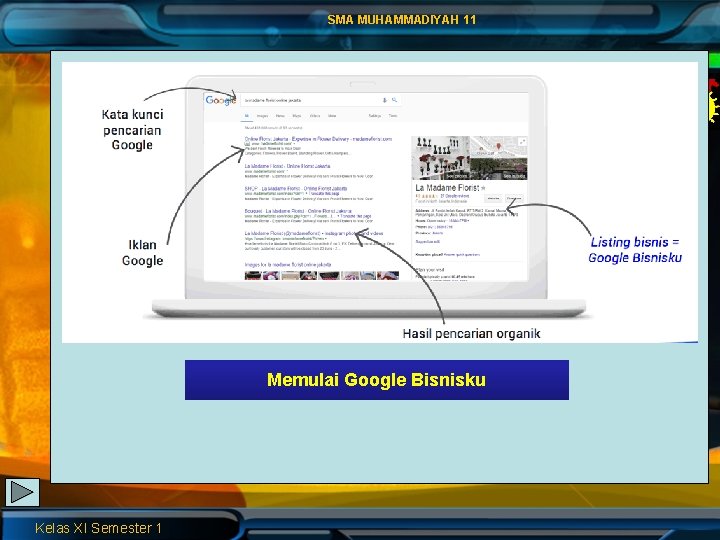Viewport: 720px width, 540px height.
Task: Select the Videos tab in Google results
Action: [315, 116]
